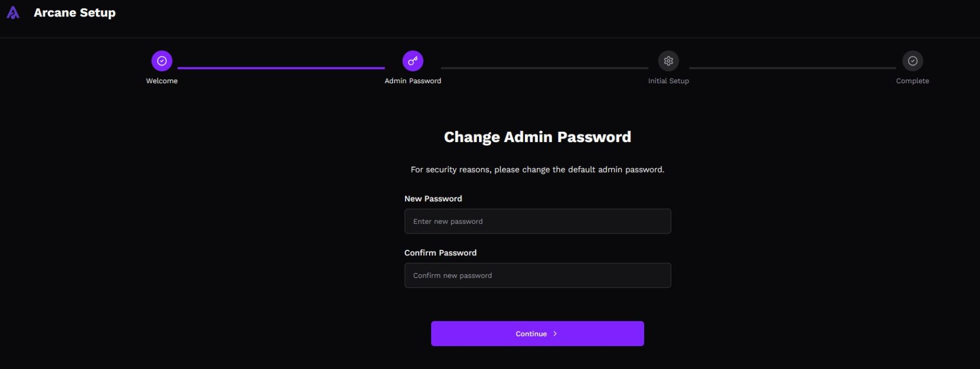Screen dimensions: 980x369
Task: Click progress line before Initial Setup
Action: point(544,68)
